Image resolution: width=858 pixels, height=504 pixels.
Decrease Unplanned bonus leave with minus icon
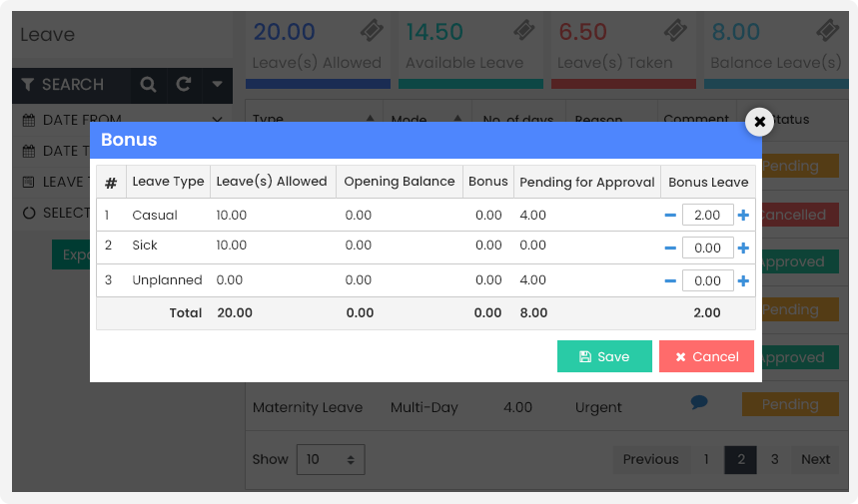670,280
